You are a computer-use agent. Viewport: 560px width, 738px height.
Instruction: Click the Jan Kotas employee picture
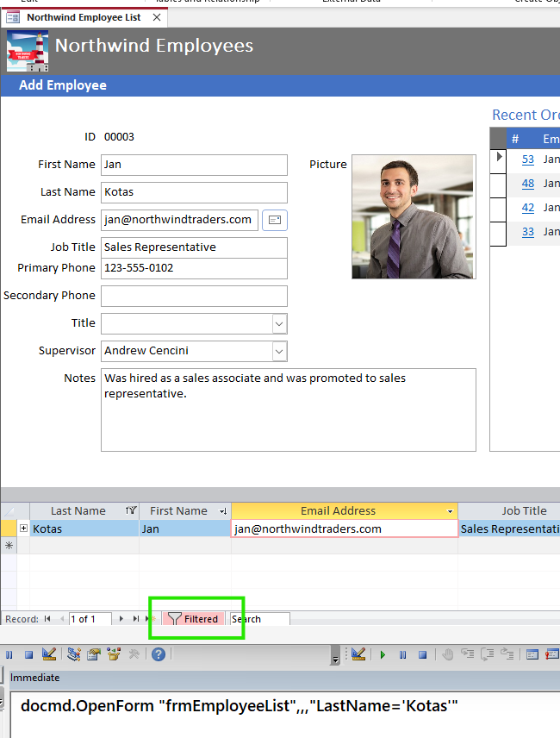point(414,216)
